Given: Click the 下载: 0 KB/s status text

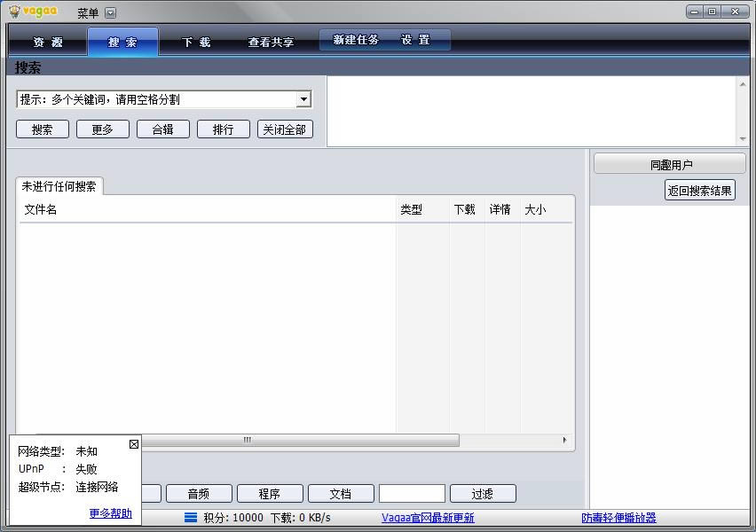Looking at the screenshot, I should tap(301, 518).
